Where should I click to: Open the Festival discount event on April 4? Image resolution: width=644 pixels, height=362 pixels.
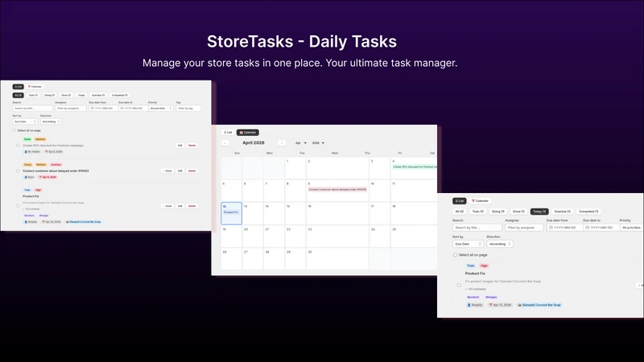[415, 167]
